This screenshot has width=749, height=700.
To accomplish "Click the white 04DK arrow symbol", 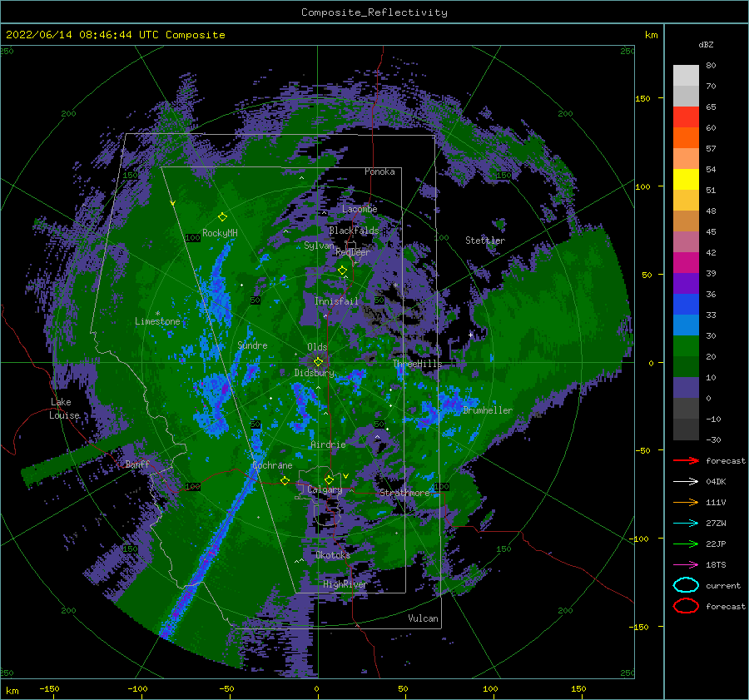I will tap(686, 482).
